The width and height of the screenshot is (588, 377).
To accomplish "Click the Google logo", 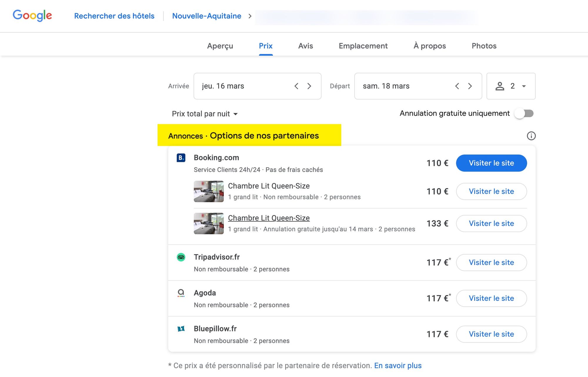I will [32, 16].
